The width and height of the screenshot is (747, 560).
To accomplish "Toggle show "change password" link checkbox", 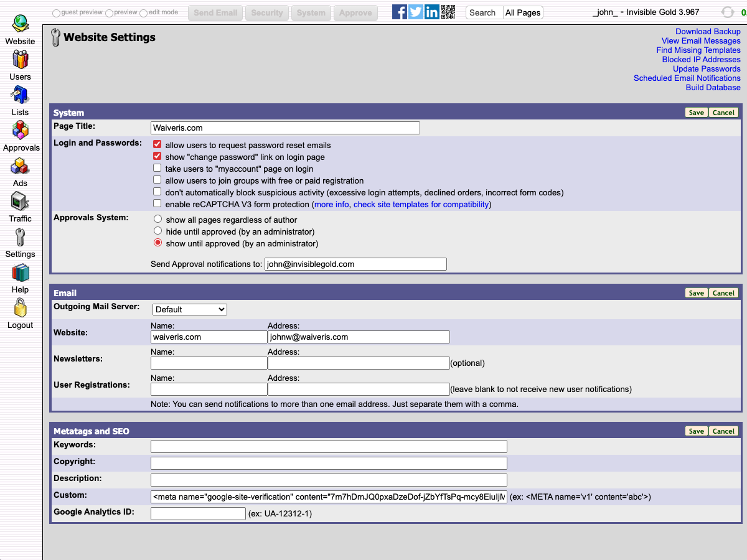I will click(157, 156).
